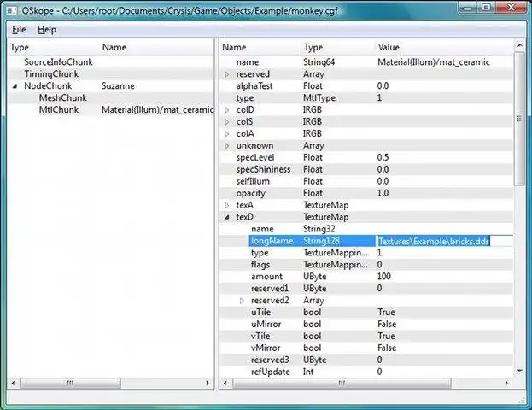
Task: Click the opacity value 1.0
Action: (x=383, y=193)
